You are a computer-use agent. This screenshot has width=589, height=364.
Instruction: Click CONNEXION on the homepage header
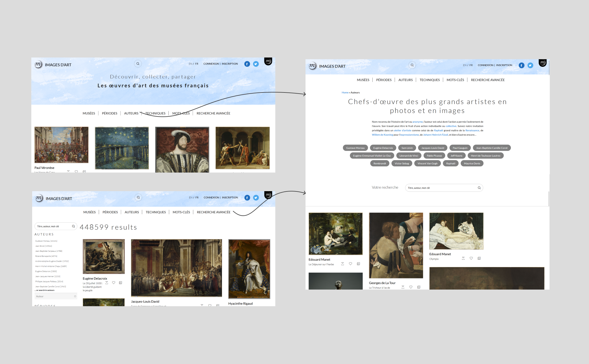coord(211,64)
